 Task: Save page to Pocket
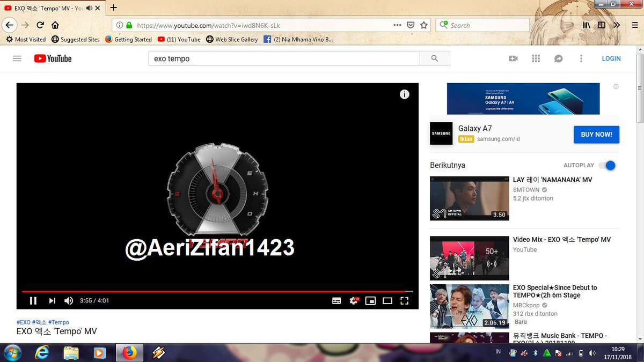tap(411, 25)
